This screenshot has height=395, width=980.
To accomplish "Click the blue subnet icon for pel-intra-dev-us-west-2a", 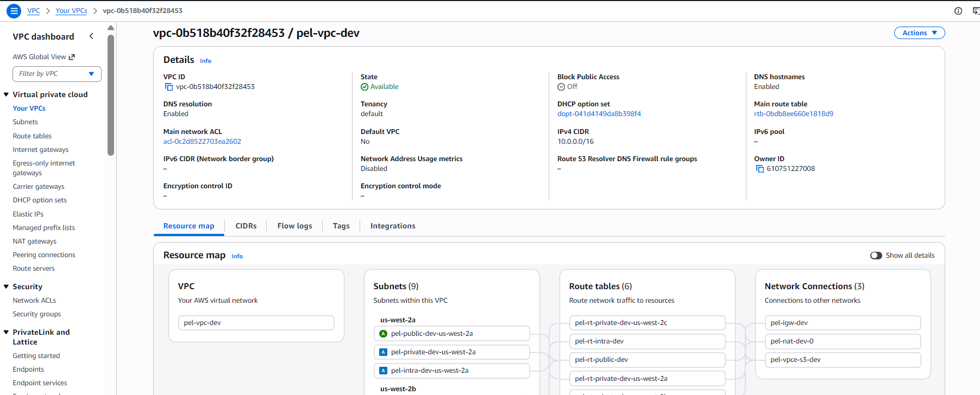I will tap(383, 371).
